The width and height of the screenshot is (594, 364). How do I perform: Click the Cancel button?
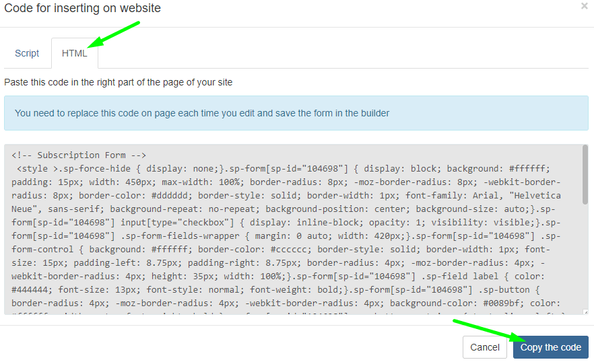click(485, 347)
